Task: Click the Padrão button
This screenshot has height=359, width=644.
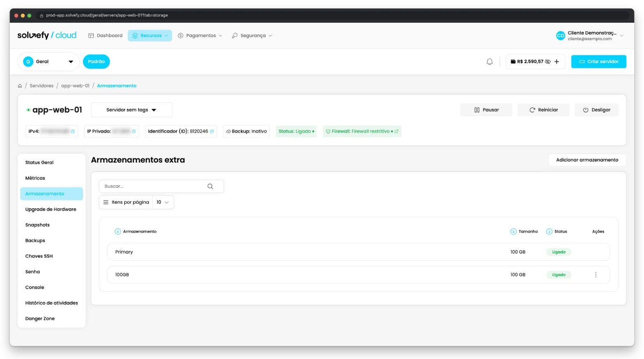Action: click(96, 61)
